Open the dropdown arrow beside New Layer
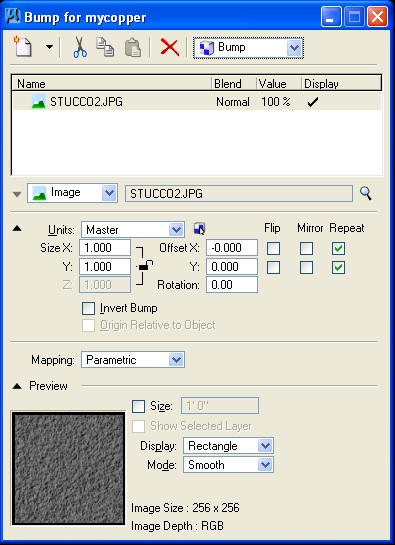Image resolution: width=395 pixels, height=545 pixels. (x=50, y=47)
